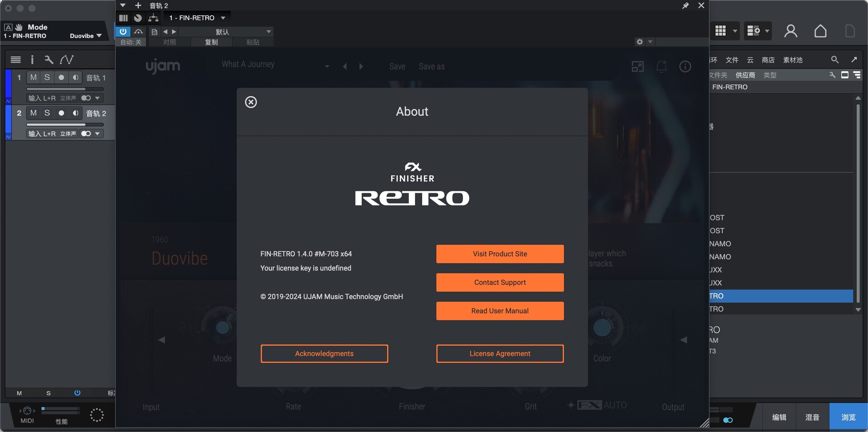Open the wrench options icon above the track list
Viewport: 868px width, 432px height.
click(49, 59)
